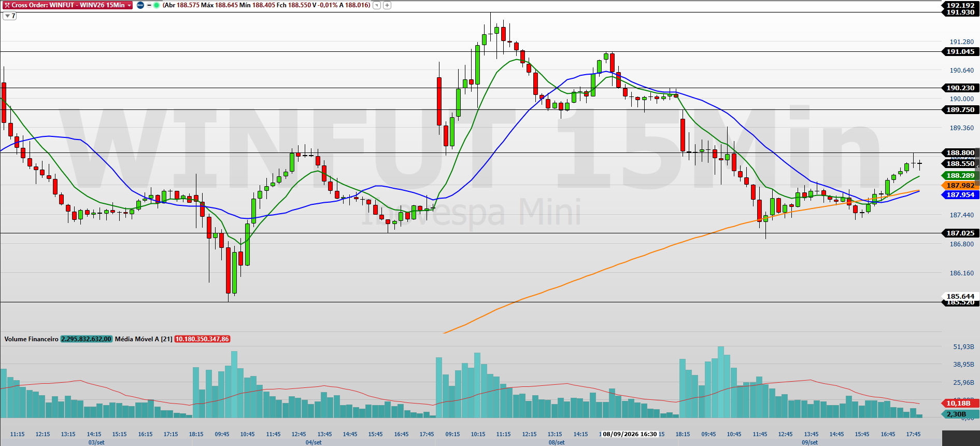The height and width of the screenshot is (446, 980).
Task: Click the plus button after the OHLC text
Action: click(387, 5)
